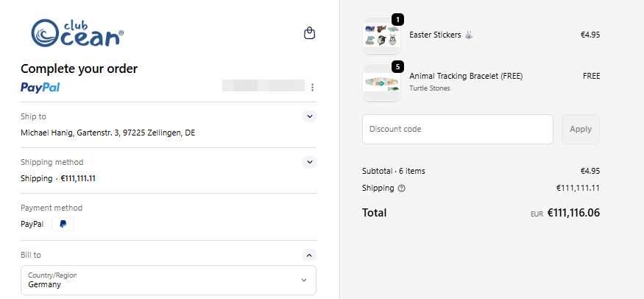Screen dimensions: 644x299
Task: Expand the Shipping method section
Action: click(310, 162)
